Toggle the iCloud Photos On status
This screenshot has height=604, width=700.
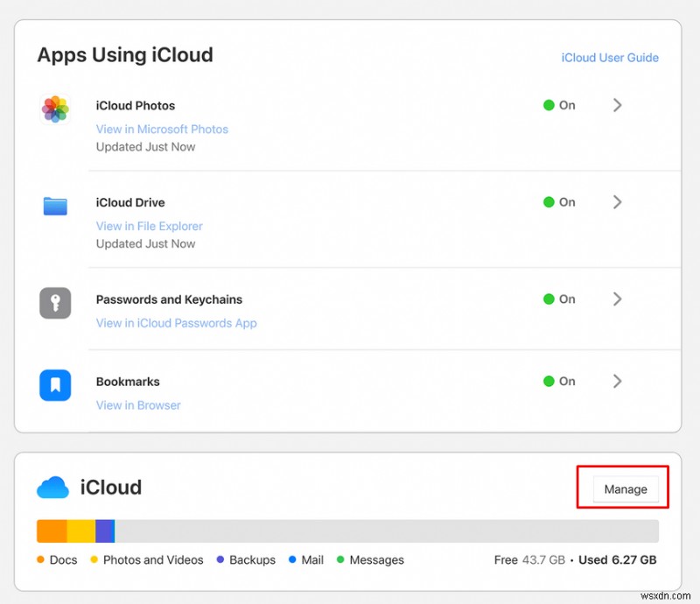pos(559,105)
